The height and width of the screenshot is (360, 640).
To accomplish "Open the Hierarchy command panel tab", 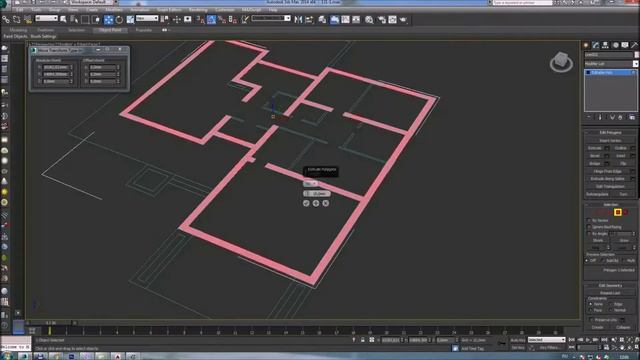I will [606, 45].
